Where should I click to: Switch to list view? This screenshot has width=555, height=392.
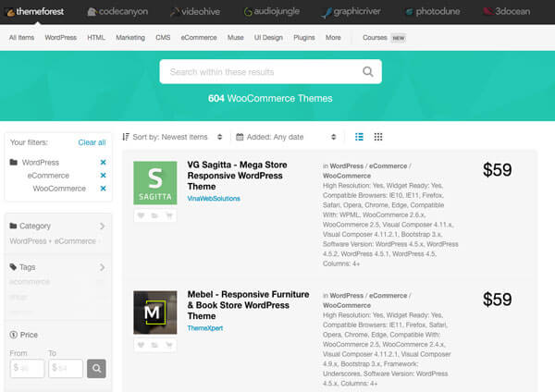(x=359, y=137)
